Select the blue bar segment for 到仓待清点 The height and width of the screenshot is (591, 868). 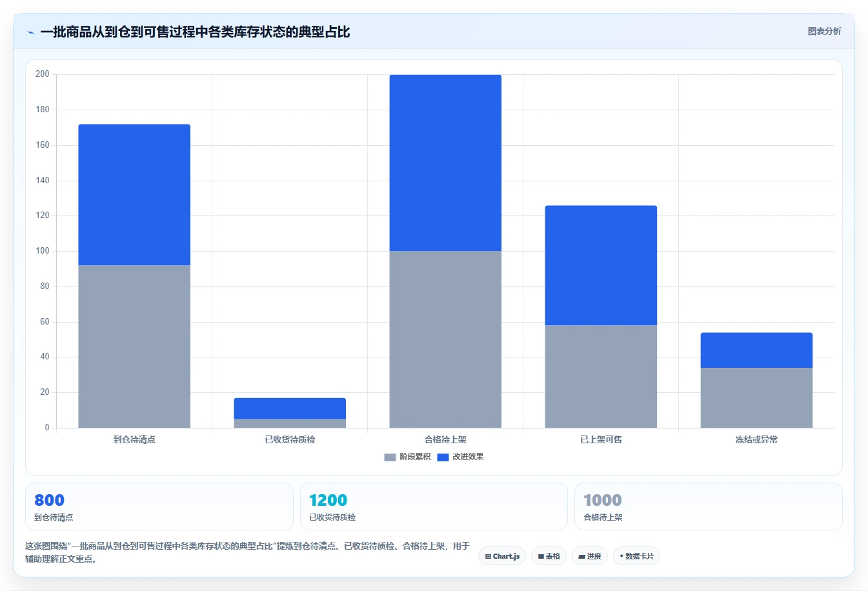(134, 195)
